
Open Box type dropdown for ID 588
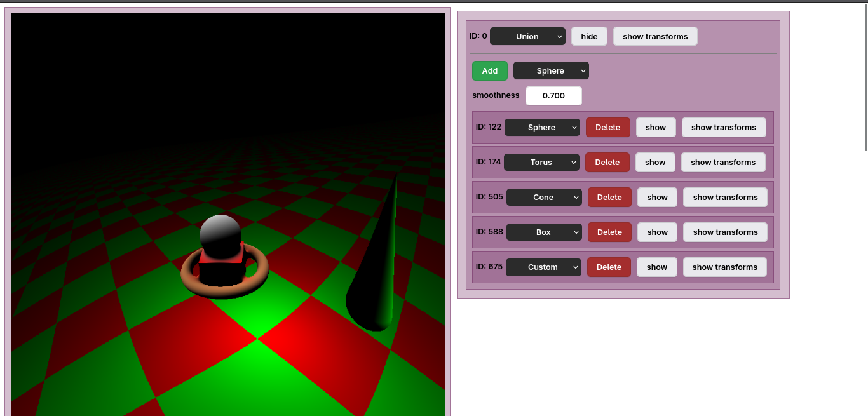pyautogui.click(x=544, y=232)
